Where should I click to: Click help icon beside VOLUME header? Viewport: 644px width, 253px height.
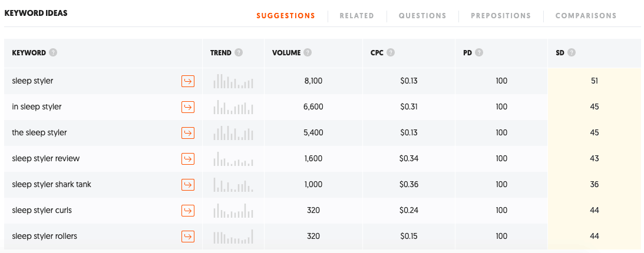[x=308, y=52]
